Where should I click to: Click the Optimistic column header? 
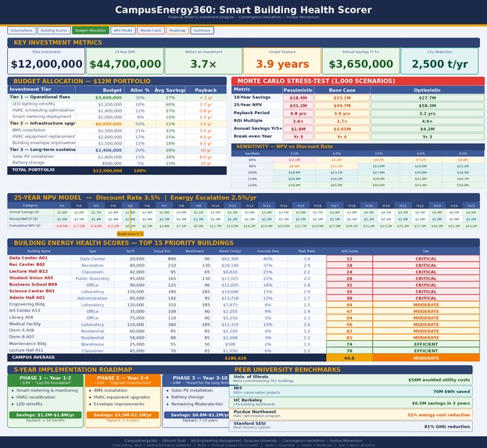pyautogui.click(x=427, y=90)
